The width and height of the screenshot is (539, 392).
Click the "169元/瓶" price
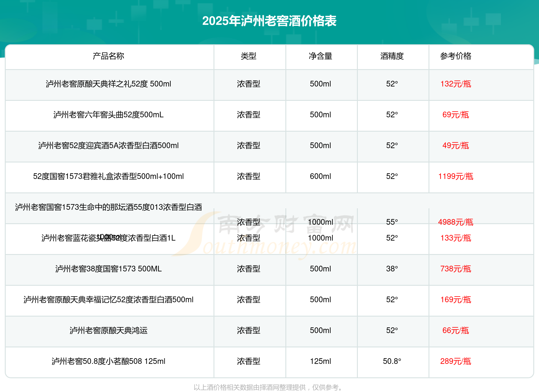click(x=456, y=300)
